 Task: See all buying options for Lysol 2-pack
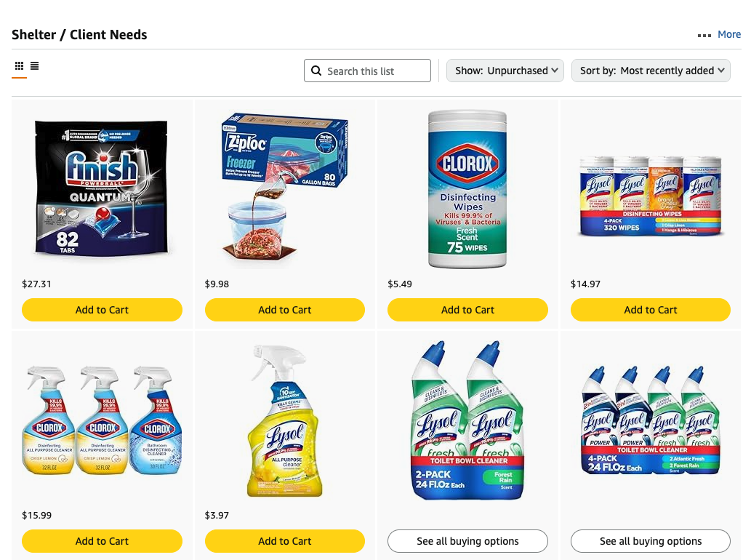(467, 541)
